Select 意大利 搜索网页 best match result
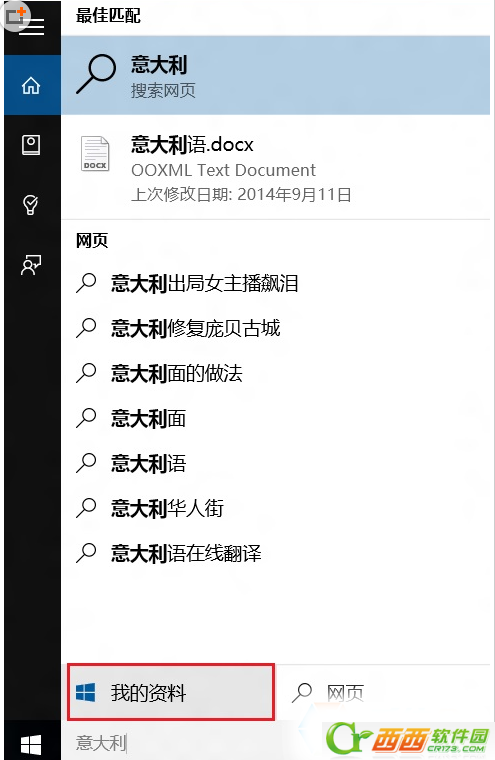 coord(275,75)
